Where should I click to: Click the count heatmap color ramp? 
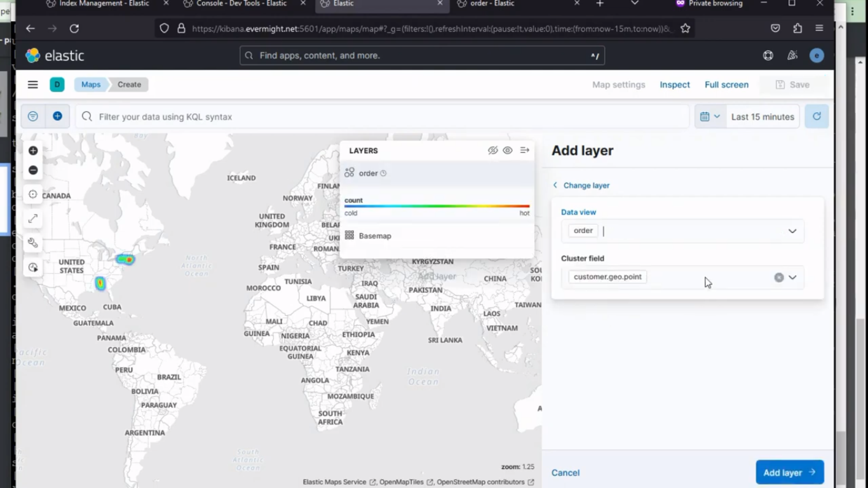click(437, 206)
